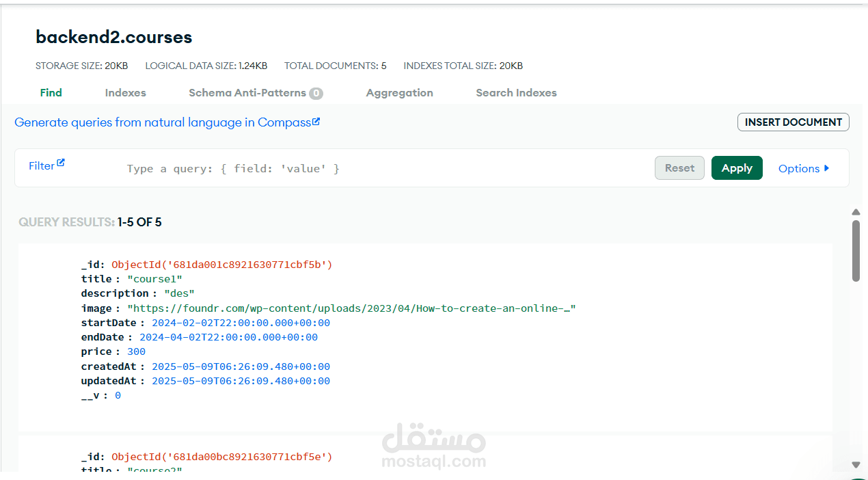Click the foundr.com image URL value
Viewport: 868px width, 480px height.
coord(351,308)
